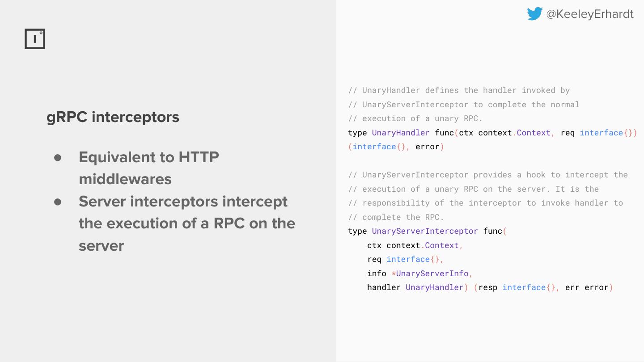Click 'the execution of a RPC on the' line

186,223
